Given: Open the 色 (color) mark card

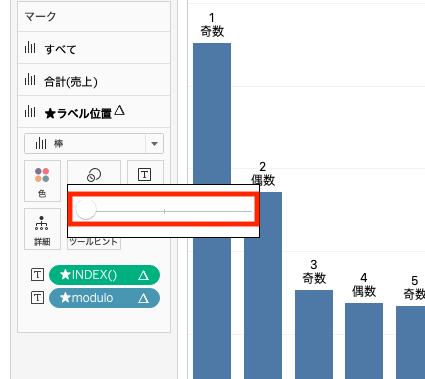Looking at the screenshot, I should (x=42, y=181).
